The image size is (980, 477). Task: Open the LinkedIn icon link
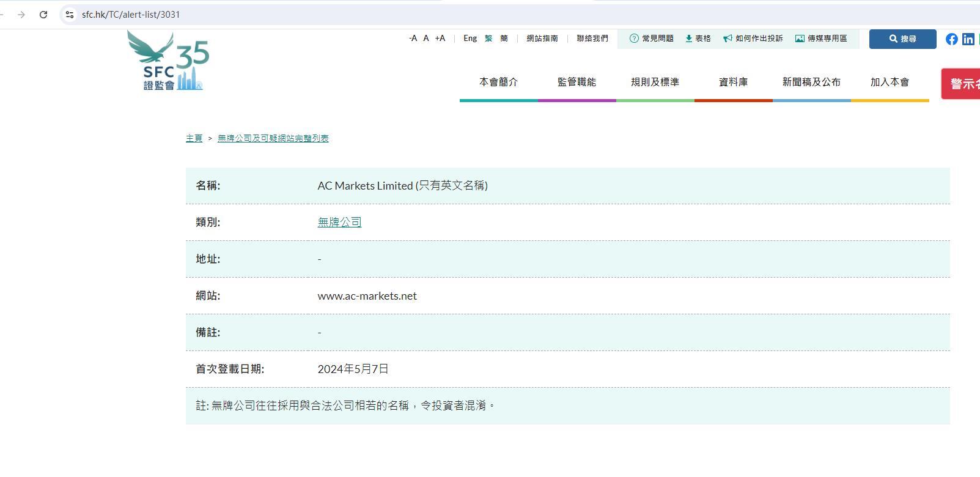[x=968, y=39]
